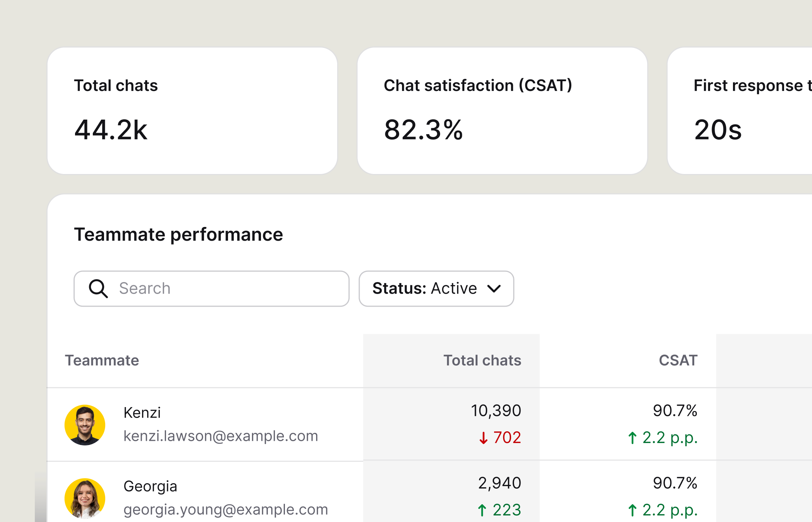The height and width of the screenshot is (522, 812).
Task: Click Georgia's 90.7% CSAT value
Action: (675, 483)
